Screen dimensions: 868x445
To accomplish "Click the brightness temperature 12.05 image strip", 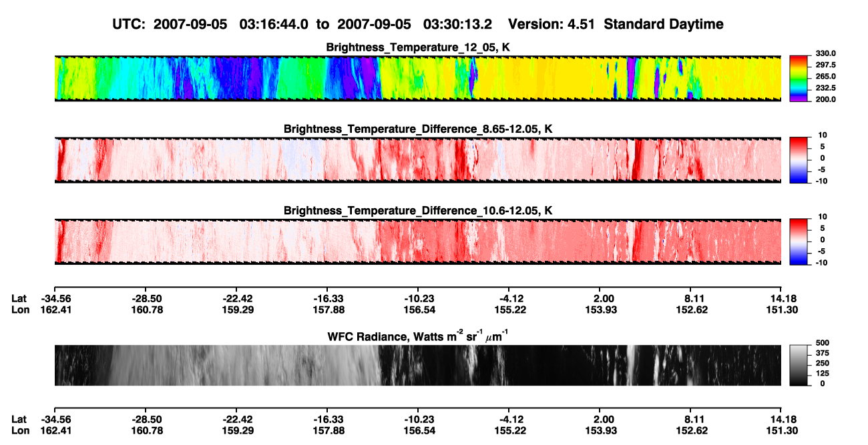I will pos(418,78).
